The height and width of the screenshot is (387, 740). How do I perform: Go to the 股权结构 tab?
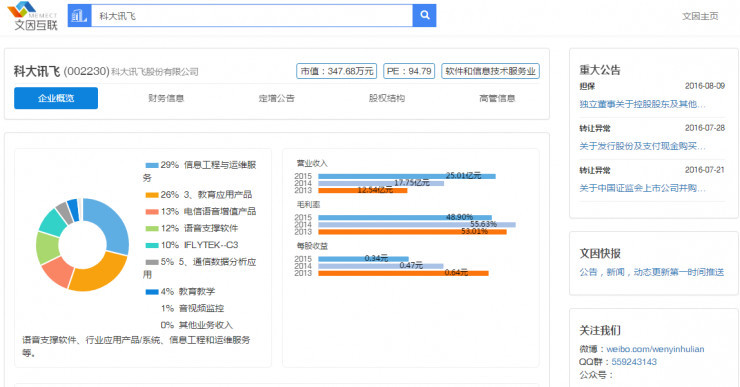pyautogui.click(x=387, y=98)
